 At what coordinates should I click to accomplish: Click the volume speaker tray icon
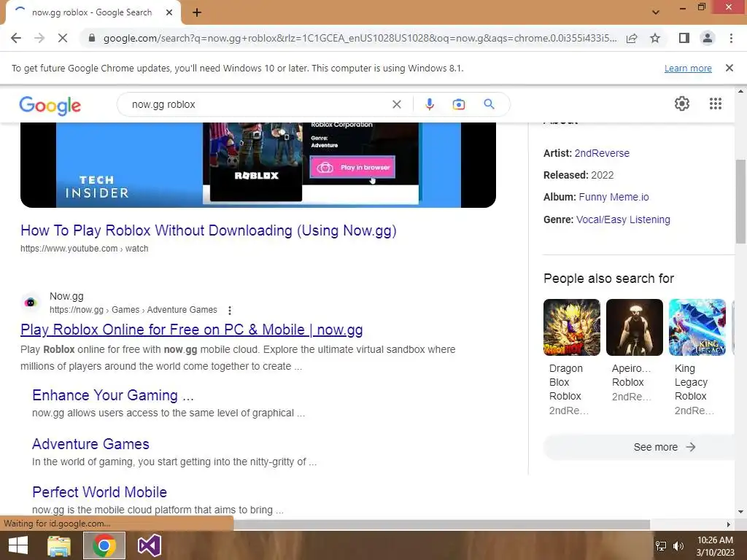[x=678, y=546]
